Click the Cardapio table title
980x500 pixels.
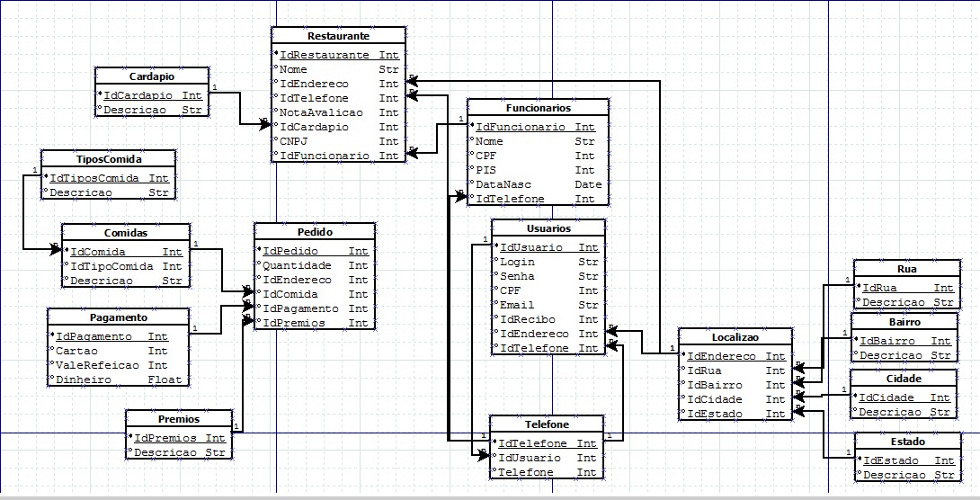pos(151,76)
